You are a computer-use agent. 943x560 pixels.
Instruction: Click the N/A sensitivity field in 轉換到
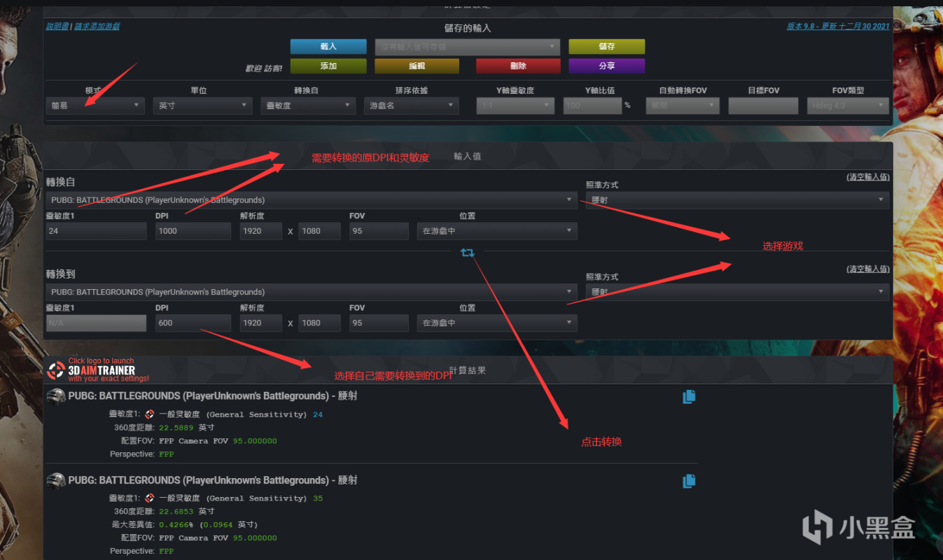click(x=96, y=323)
